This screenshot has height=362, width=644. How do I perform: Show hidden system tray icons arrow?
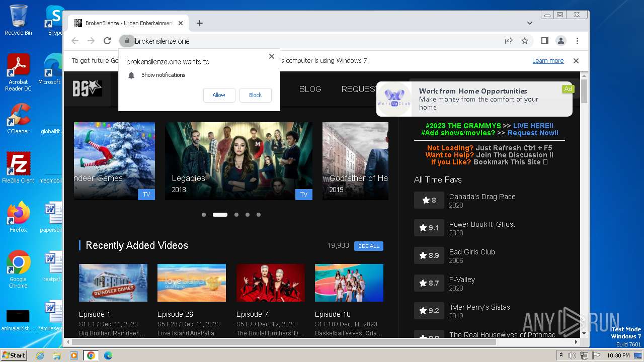click(561, 355)
